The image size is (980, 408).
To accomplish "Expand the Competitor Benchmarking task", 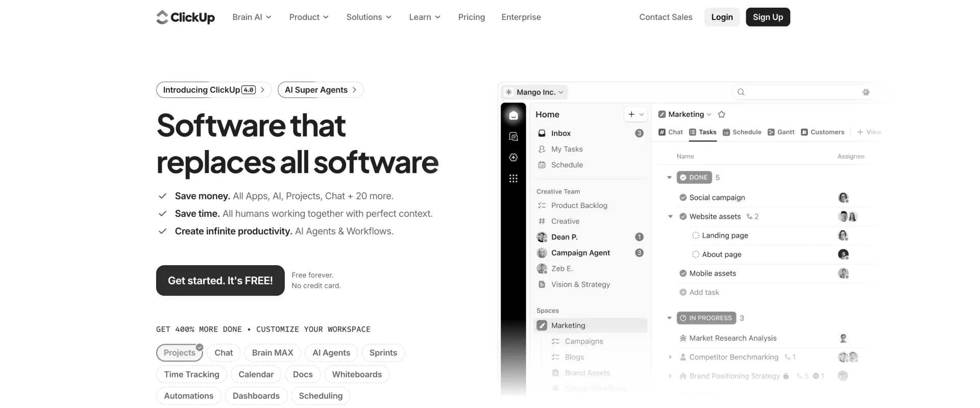I will pos(670,357).
